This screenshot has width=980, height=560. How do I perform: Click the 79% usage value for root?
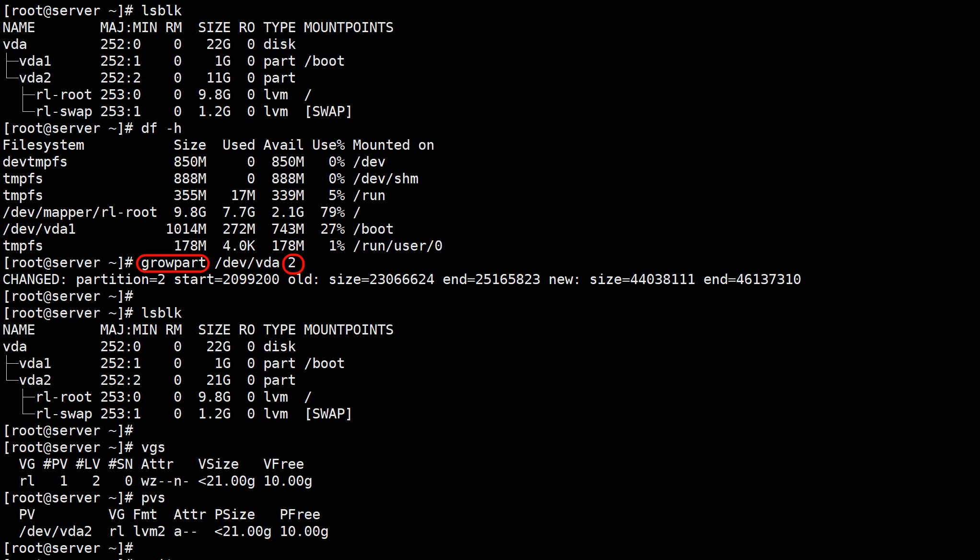point(332,212)
